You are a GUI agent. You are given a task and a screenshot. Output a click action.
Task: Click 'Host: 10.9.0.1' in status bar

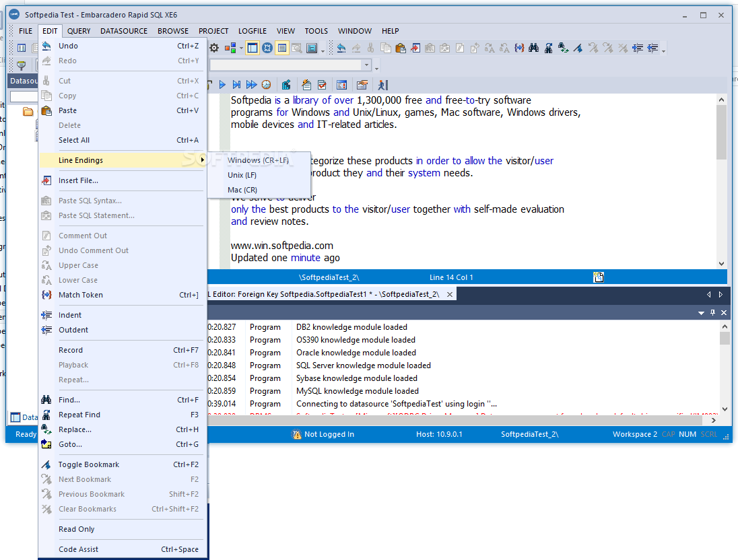(439, 434)
